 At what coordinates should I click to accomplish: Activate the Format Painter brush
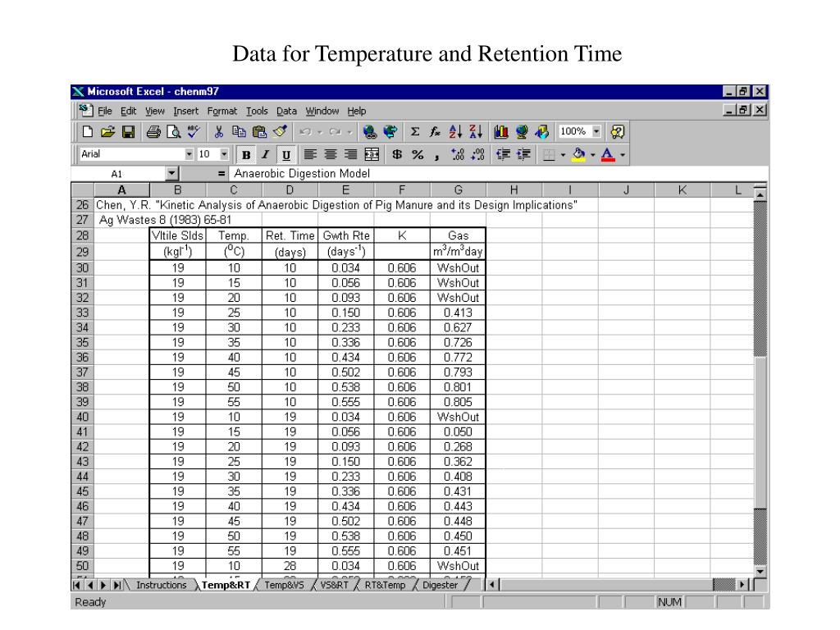(280, 132)
